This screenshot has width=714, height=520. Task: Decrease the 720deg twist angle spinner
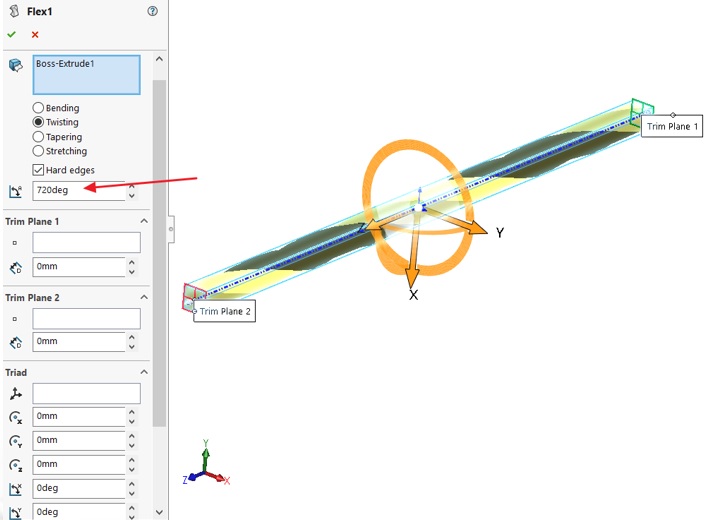click(x=132, y=196)
